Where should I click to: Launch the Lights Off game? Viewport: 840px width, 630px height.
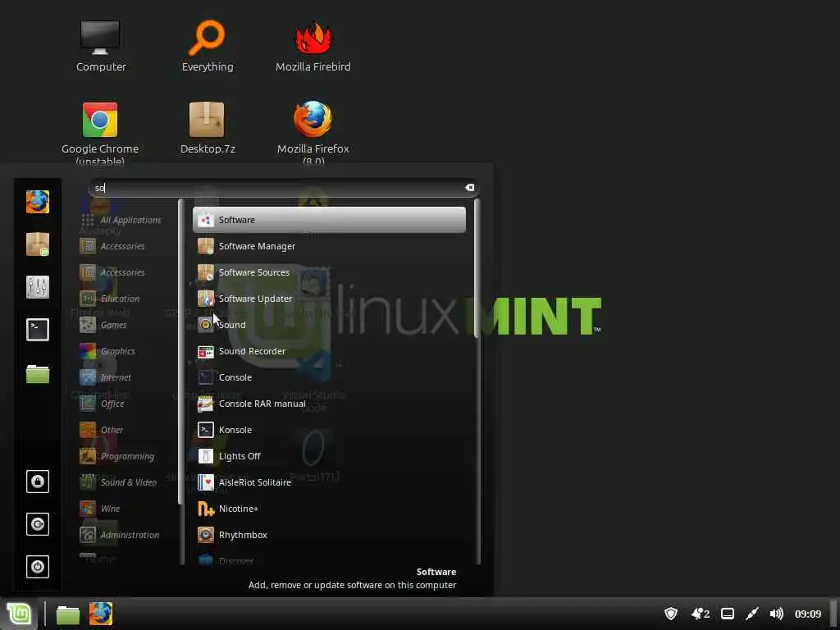(329, 456)
